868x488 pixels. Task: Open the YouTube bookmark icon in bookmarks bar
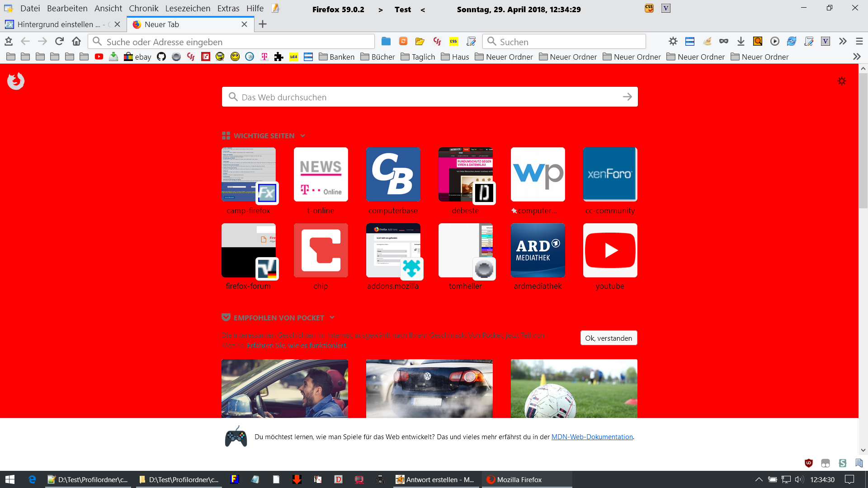coord(99,57)
